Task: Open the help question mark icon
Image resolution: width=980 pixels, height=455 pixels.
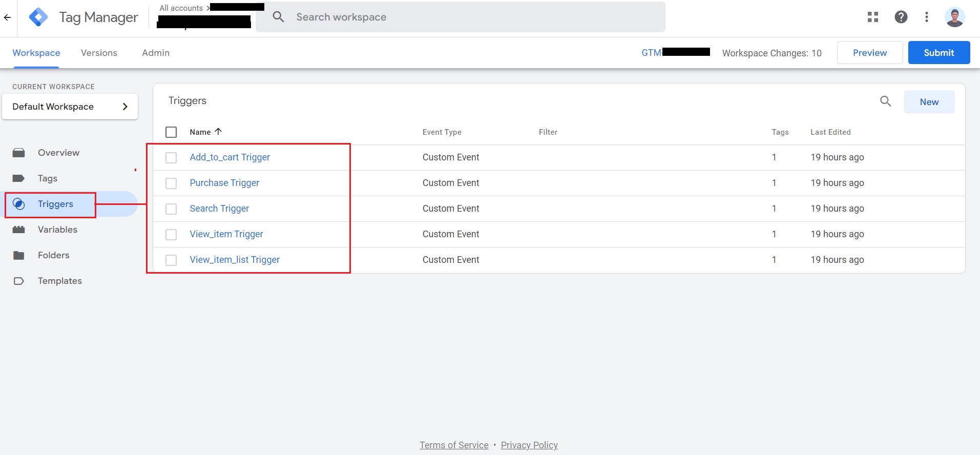Action: point(901,17)
